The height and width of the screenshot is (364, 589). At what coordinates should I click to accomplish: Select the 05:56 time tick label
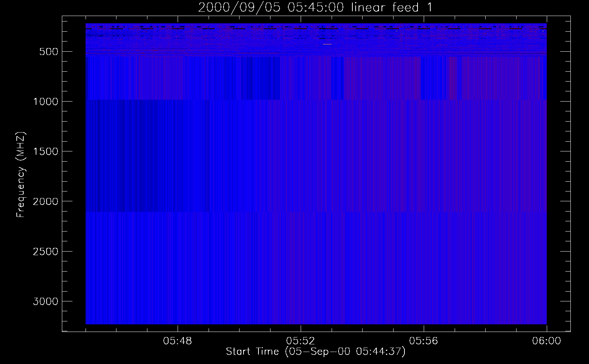424,341
